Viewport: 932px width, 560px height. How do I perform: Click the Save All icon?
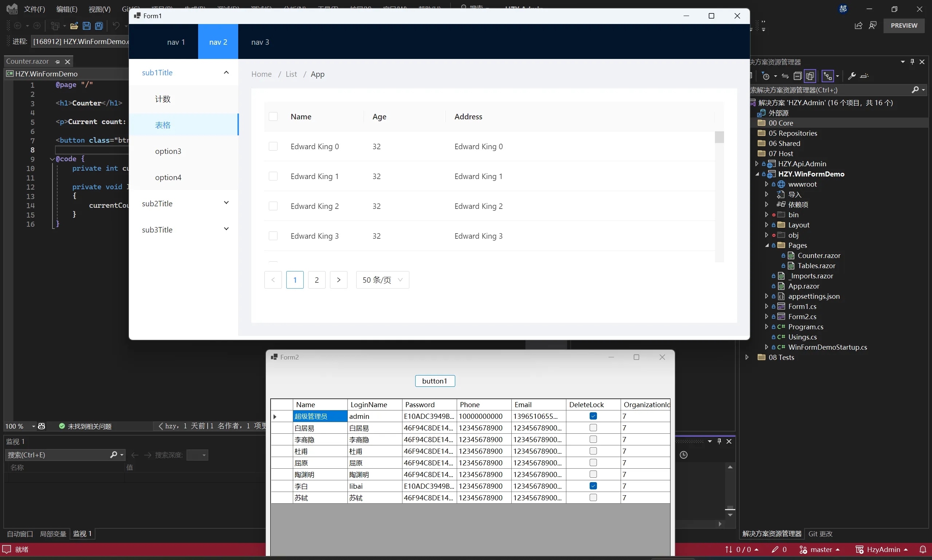pyautogui.click(x=99, y=26)
